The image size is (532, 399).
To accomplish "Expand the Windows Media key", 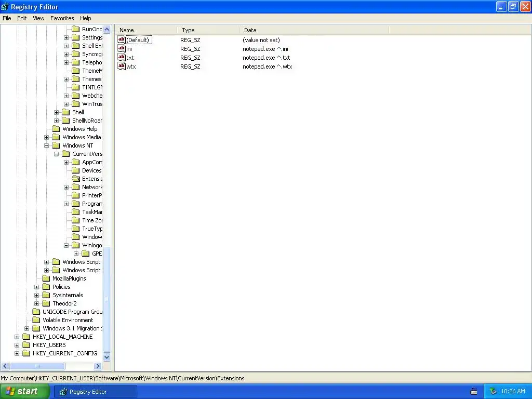I will tap(46, 137).
